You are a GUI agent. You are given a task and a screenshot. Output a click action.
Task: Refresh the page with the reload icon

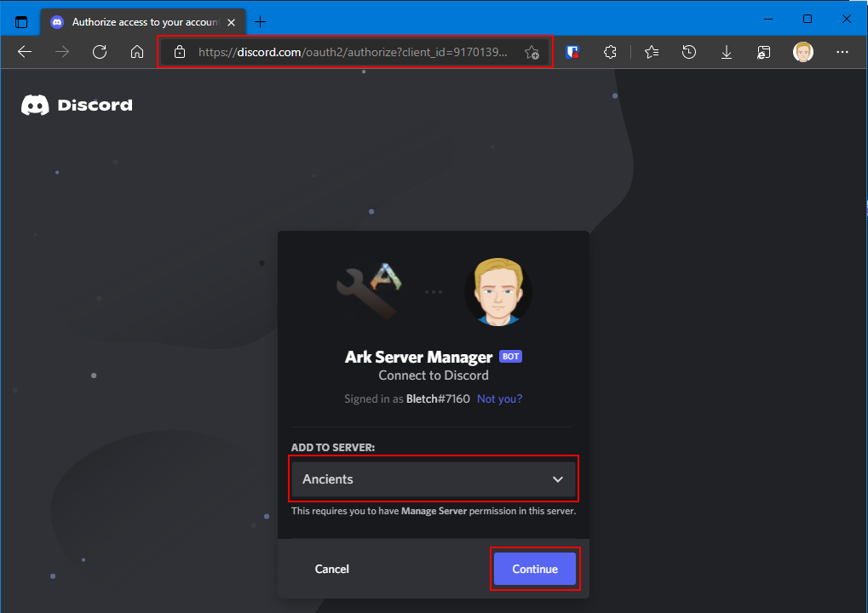(100, 52)
